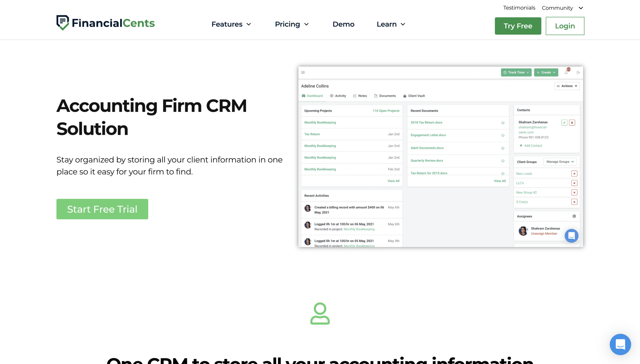Image resolution: width=640 pixels, height=364 pixels.
Task: Open the Demo page
Action: [x=343, y=24]
